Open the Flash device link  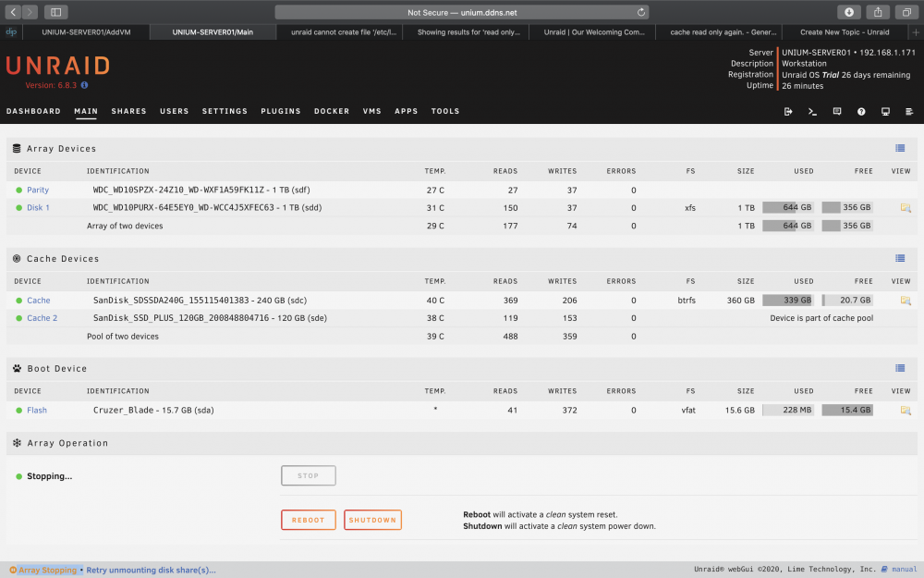(37, 410)
